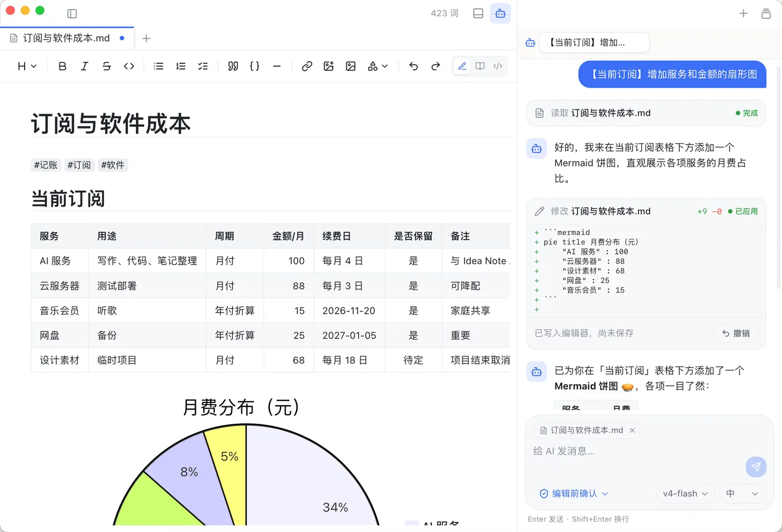
Task: Insert a task checklist
Action: (203, 66)
